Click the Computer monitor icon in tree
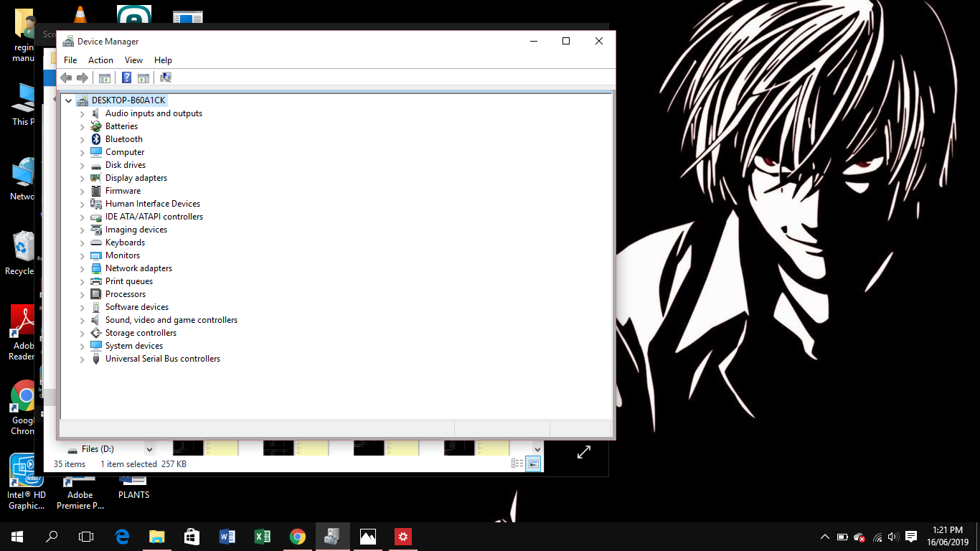This screenshot has width=980, height=551. point(96,152)
